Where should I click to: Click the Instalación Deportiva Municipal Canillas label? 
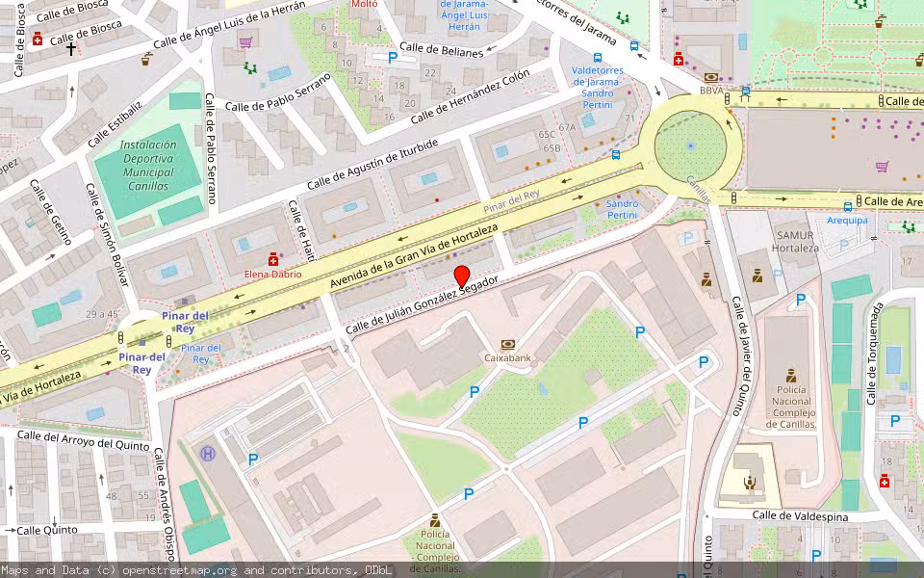[148, 165]
